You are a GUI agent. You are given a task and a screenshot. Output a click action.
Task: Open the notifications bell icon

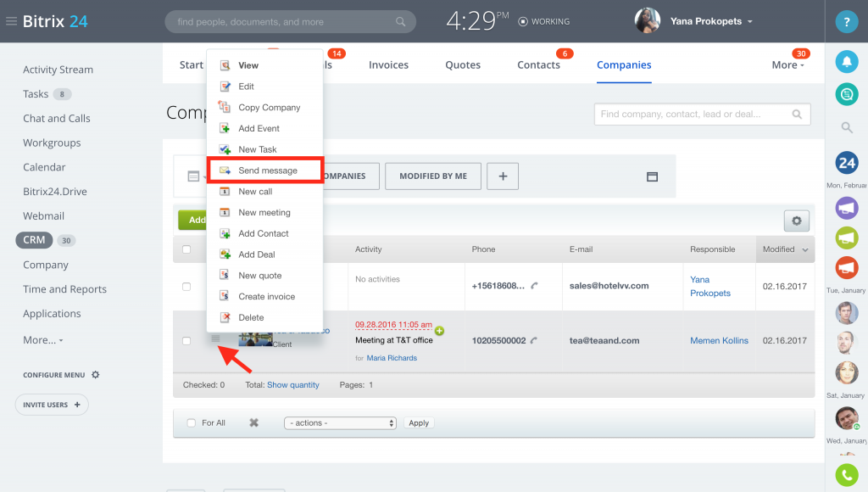click(x=847, y=61)
